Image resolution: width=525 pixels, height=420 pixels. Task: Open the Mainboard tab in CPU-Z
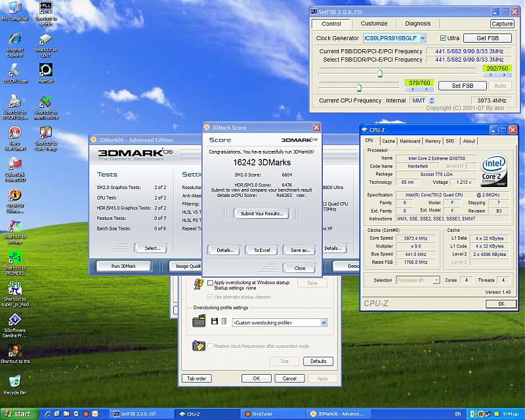click(x=409, y=141)
